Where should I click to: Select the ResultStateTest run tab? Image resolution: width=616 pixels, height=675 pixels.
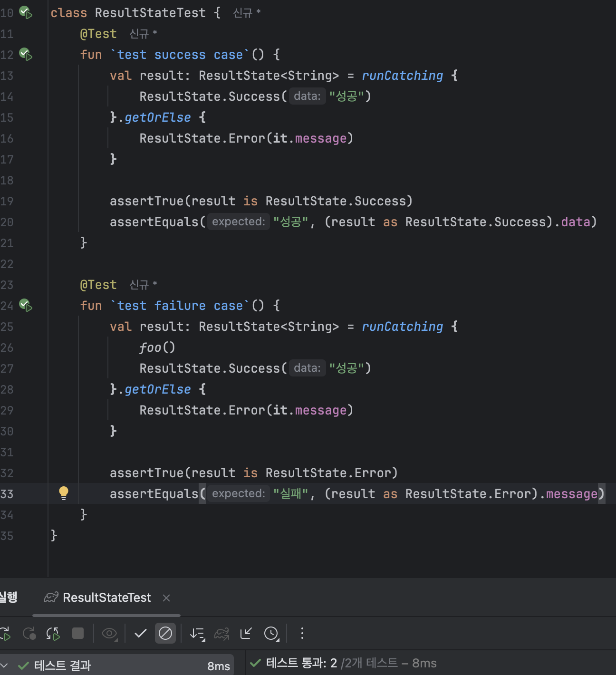coord(106,598)
